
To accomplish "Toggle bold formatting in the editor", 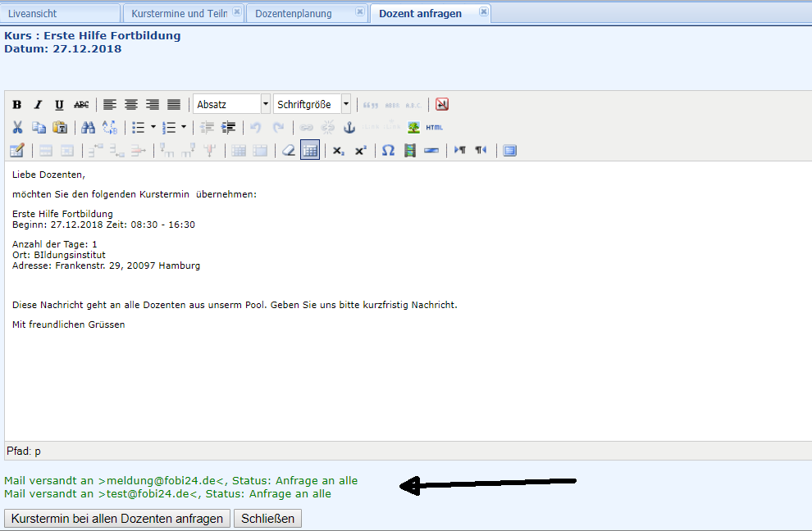I will [16, 105].
